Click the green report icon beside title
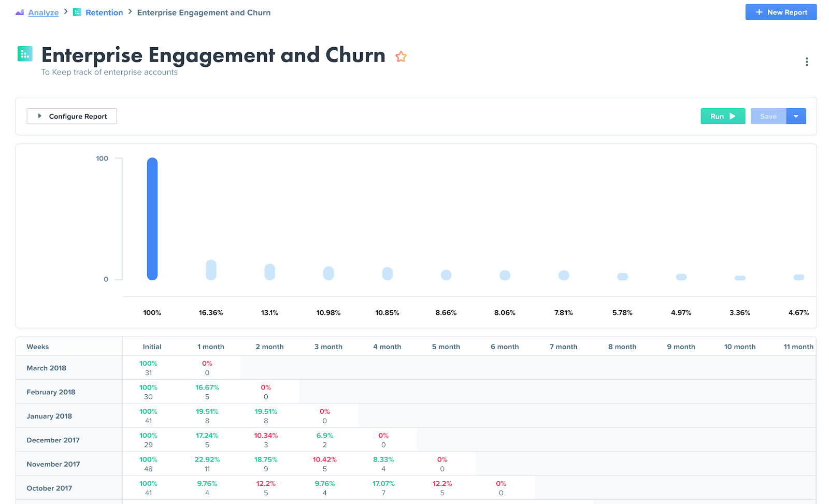 pos(25,54)
